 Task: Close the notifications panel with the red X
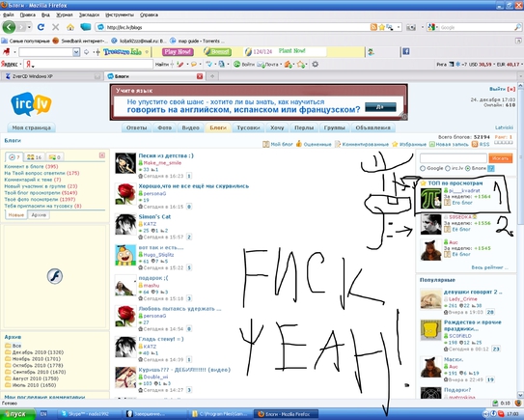coord(102,155)
